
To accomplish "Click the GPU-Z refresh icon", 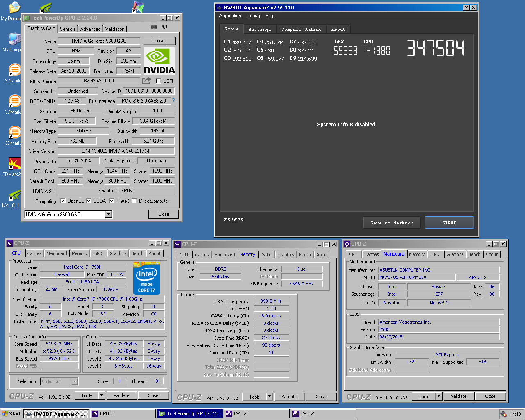I will click(164, 27).
